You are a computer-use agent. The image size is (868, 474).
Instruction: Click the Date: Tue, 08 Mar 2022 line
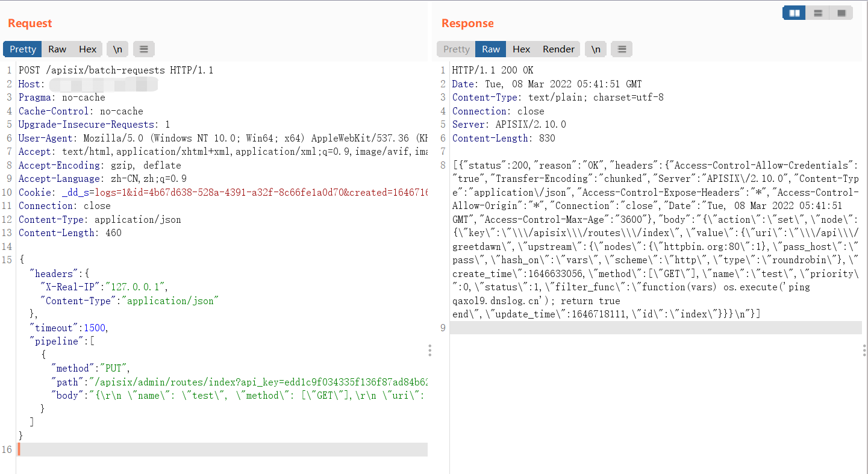[x=547, y=84]
